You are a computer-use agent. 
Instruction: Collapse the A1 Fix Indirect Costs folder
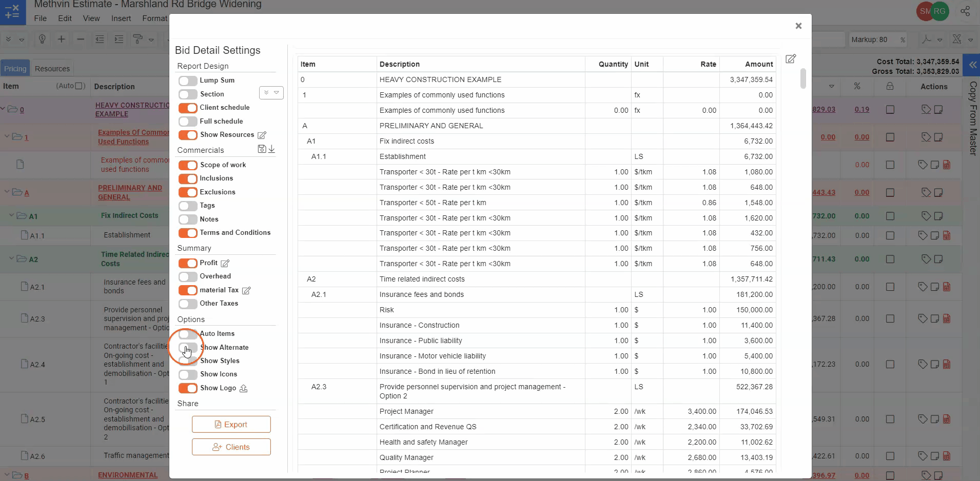[11, 216]
